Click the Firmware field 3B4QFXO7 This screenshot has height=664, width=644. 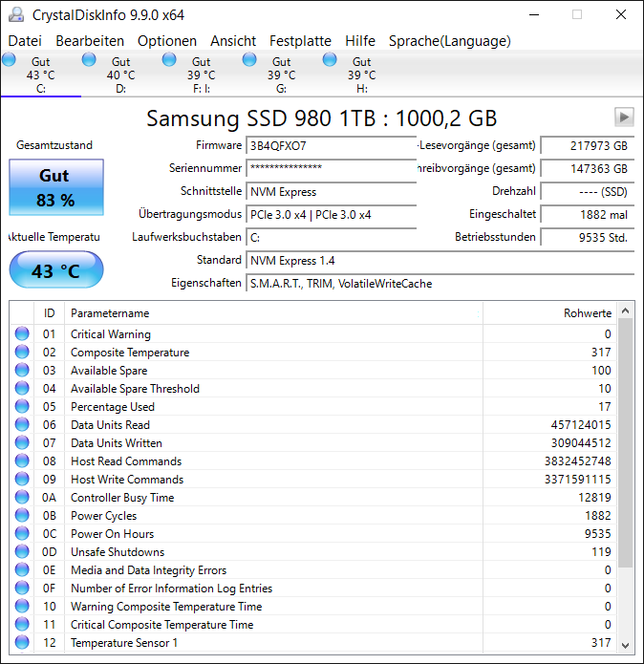[332, 146]
